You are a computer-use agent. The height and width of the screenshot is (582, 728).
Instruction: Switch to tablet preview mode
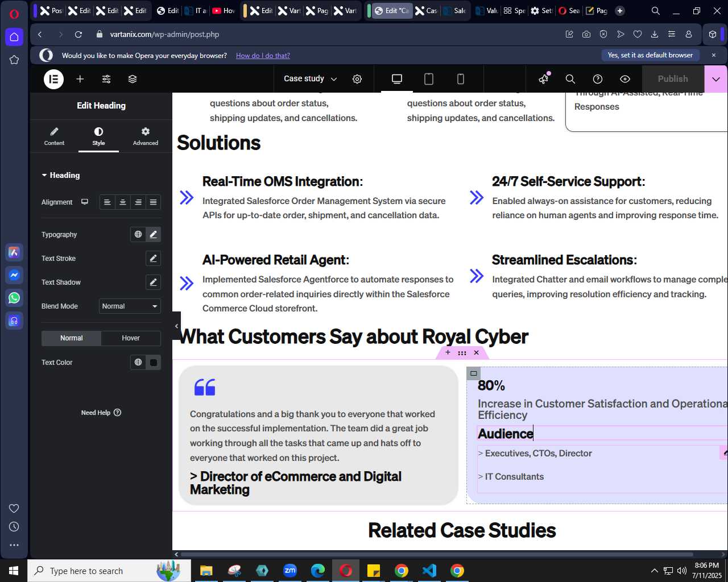click(x=429, y=79)
